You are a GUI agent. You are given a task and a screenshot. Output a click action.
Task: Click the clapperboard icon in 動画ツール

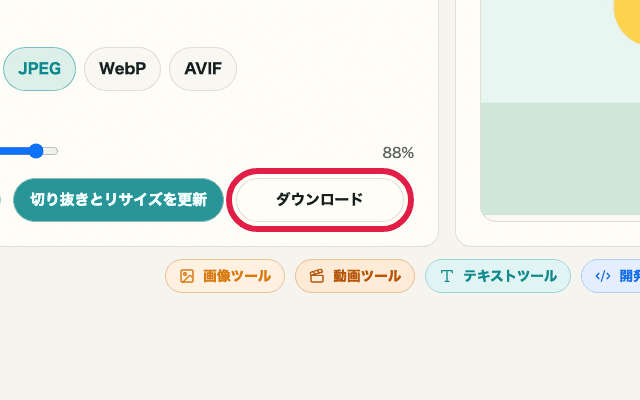click(317, 276)
